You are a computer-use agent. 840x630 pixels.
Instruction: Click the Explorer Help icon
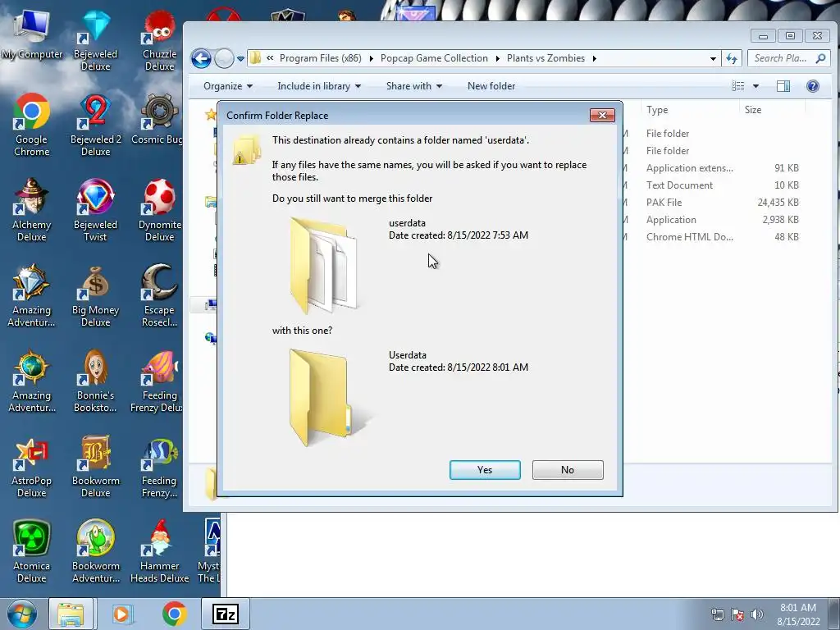813,85
